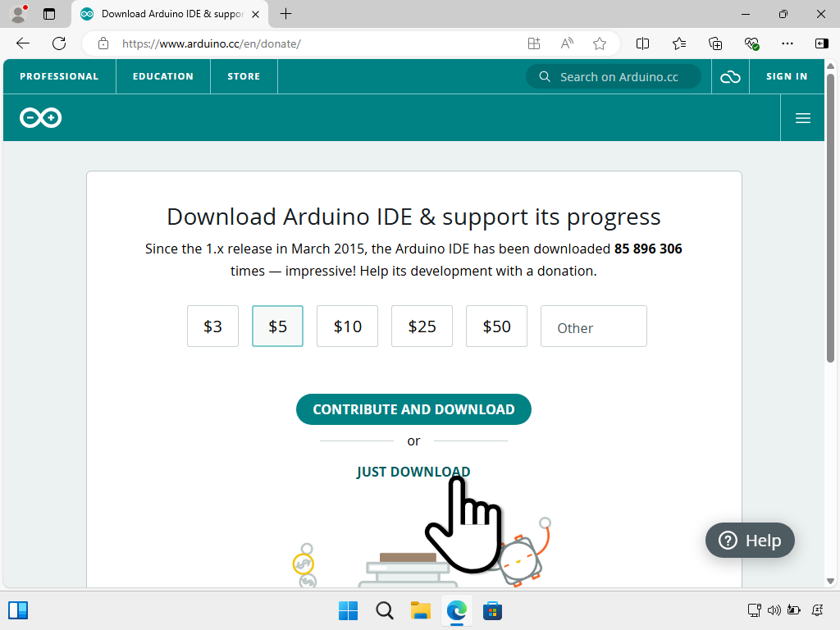Viewport: 840px width, 630px height.
Task: Click the Just Download link
Action: (x=413, y=472)
